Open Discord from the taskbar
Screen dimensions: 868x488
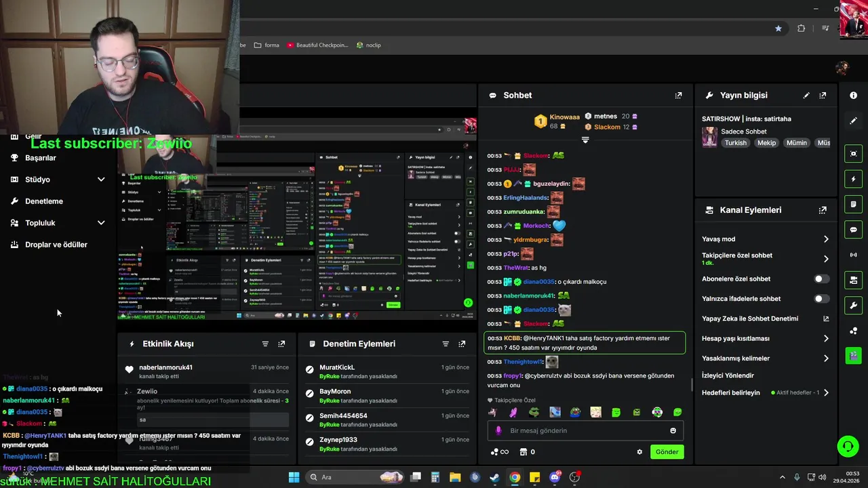(x=555, y=477)
